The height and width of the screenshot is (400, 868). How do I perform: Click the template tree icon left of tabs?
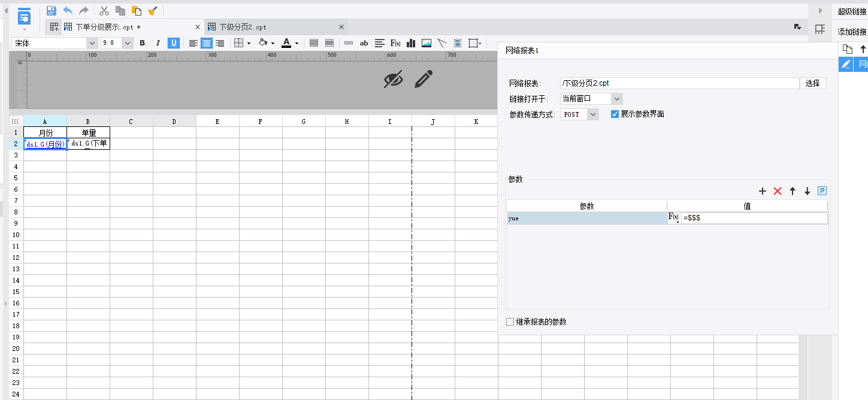55,27
